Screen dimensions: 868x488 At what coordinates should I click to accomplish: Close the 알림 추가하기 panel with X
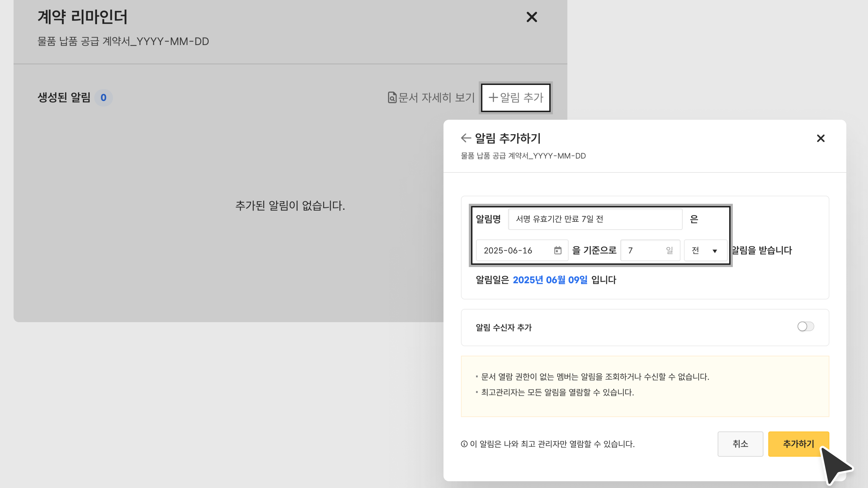click(x=821, y=138)
